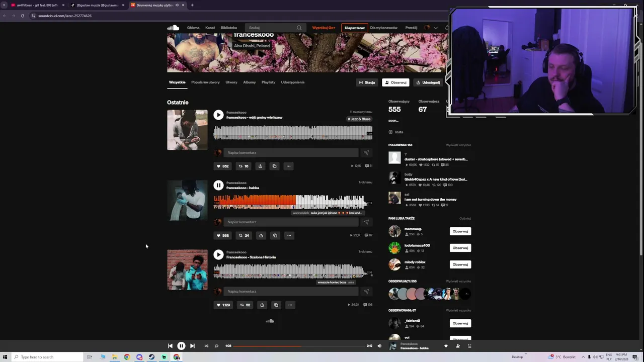
Task: Switch to Utwory tab
Action: point(231,82)
